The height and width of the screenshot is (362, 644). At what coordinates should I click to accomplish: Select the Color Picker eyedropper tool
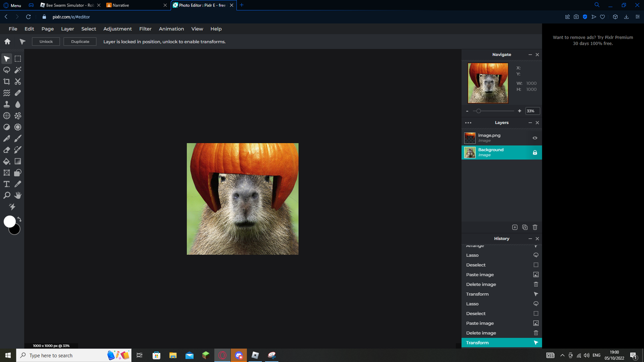[x=18, y=184]
